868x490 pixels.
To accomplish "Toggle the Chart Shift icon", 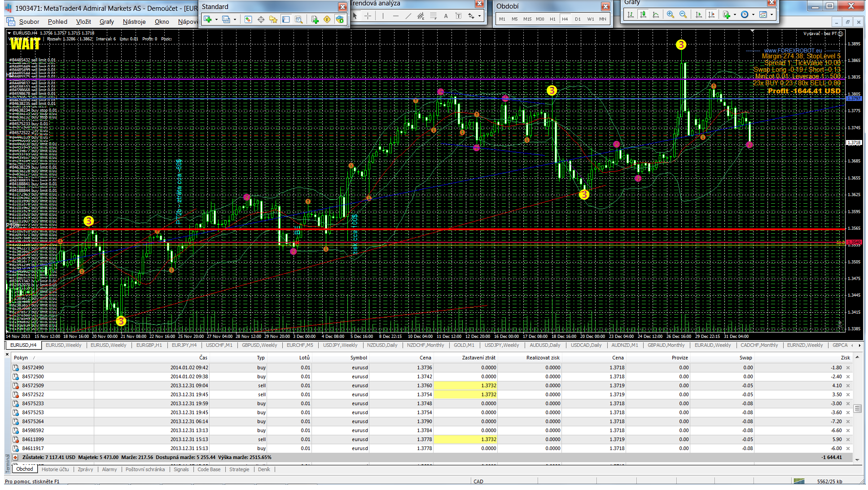I will tap(711, 14).
